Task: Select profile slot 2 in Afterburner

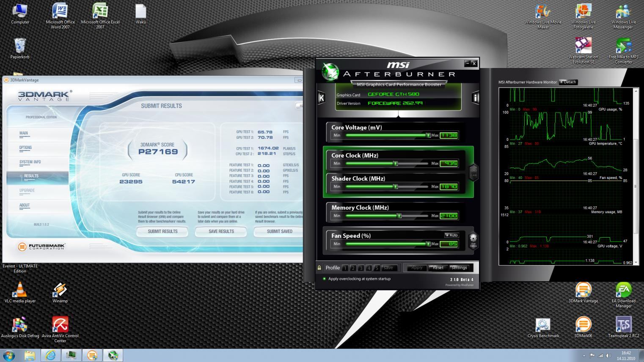Action: click(x=353, y=268)
